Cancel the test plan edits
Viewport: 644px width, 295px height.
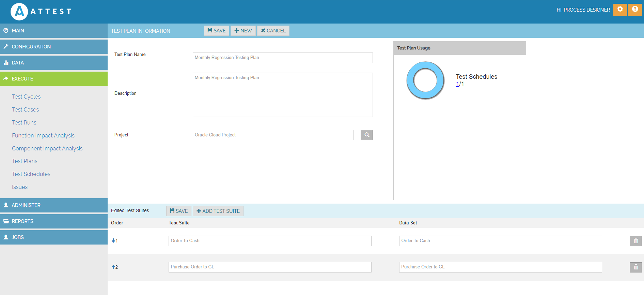coord(273,31)
